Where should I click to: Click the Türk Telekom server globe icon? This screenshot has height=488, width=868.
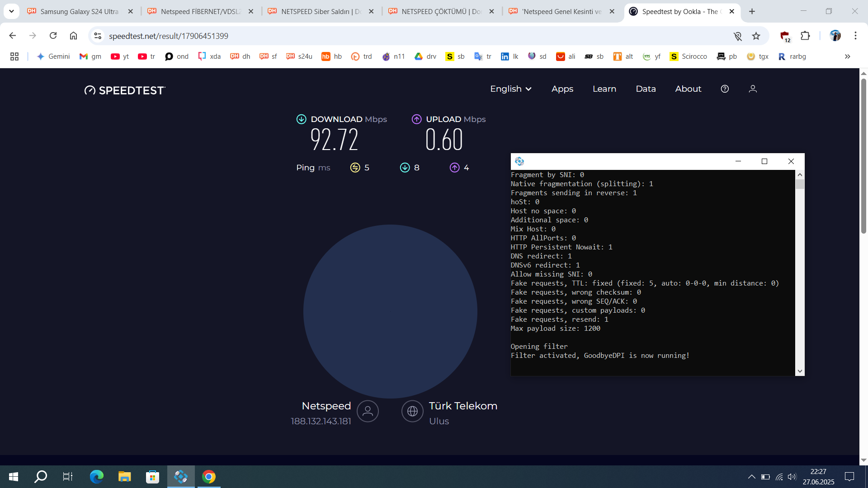click(412, 411)
